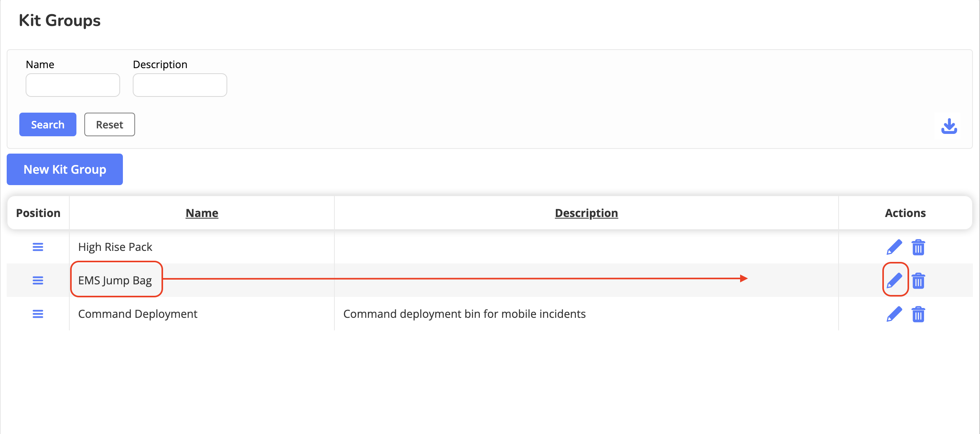Screen dimensions: 980x434
Task: Delete the EMS Jump Bag row
Action: coord(918,281)
